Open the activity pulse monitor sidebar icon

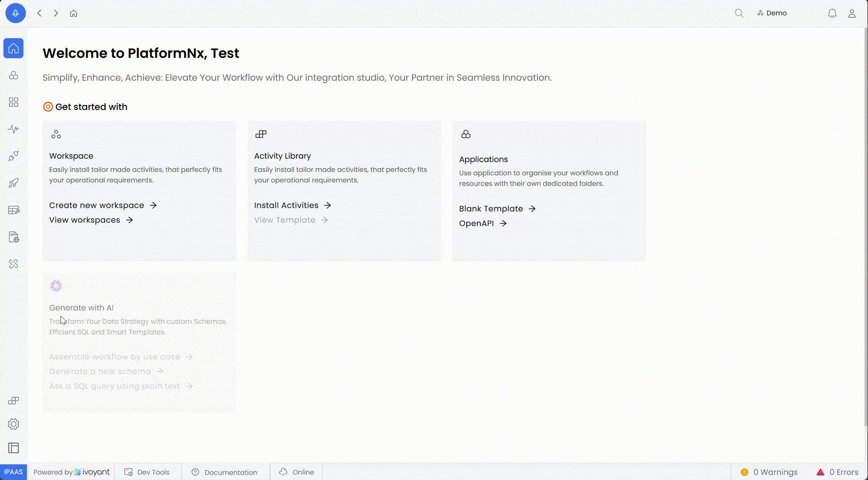[14, 129]
